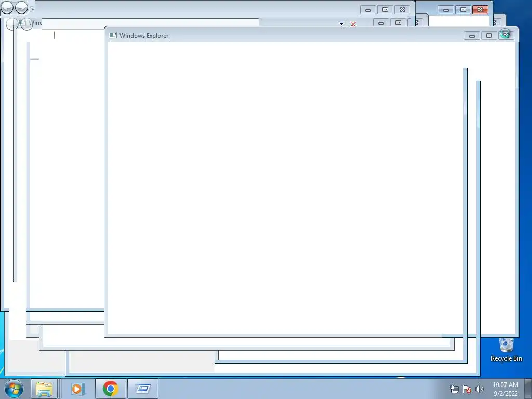Click the Windows Explorer title bar icon

113,35
